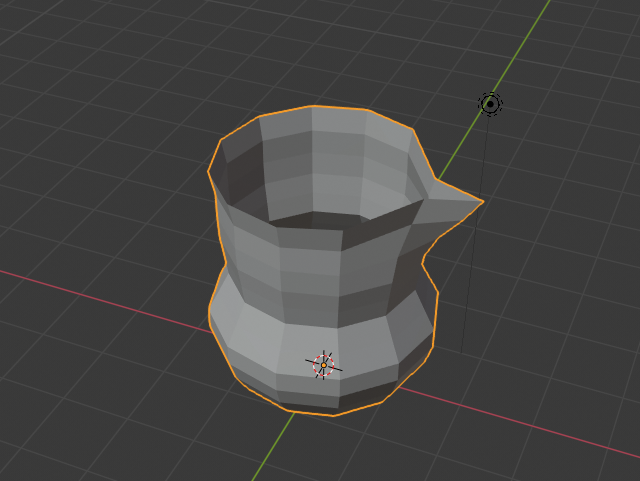640x481 pixels.
Task: Deselect by clicking empty grid in top-left corner
Action: click(x=60, y=50)
